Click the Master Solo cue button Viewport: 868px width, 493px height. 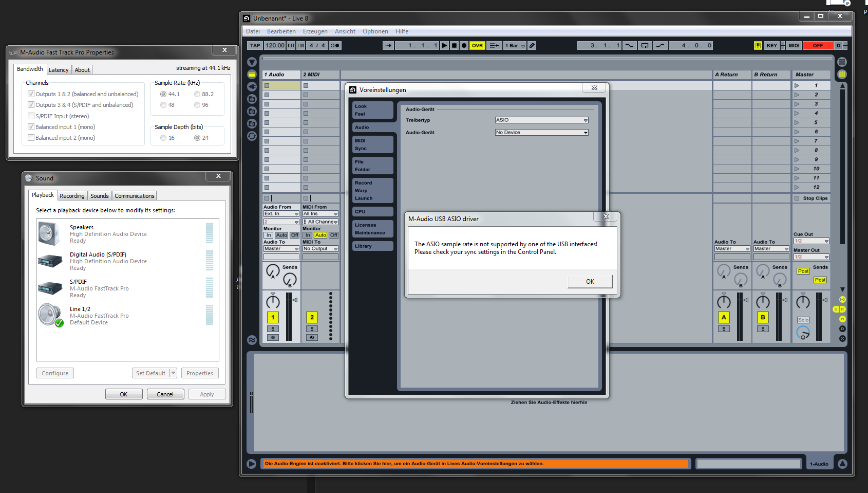coord(803,320)
